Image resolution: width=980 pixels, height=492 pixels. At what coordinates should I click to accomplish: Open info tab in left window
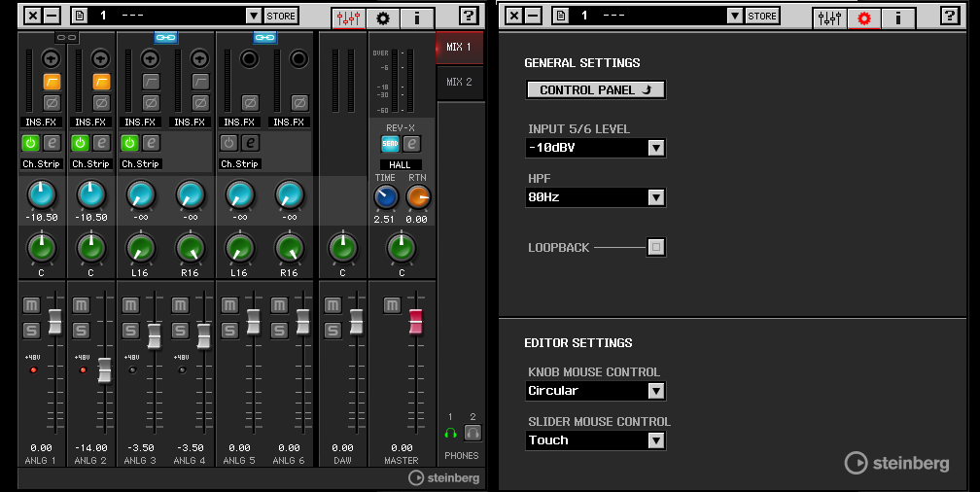point(417,18)
